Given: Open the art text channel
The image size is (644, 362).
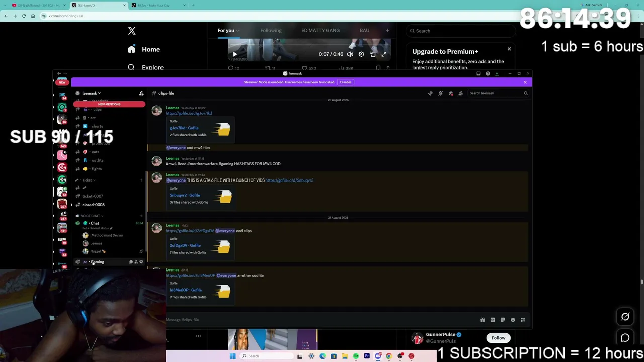Looking at the screenshot, I should [x=109, y=118].
